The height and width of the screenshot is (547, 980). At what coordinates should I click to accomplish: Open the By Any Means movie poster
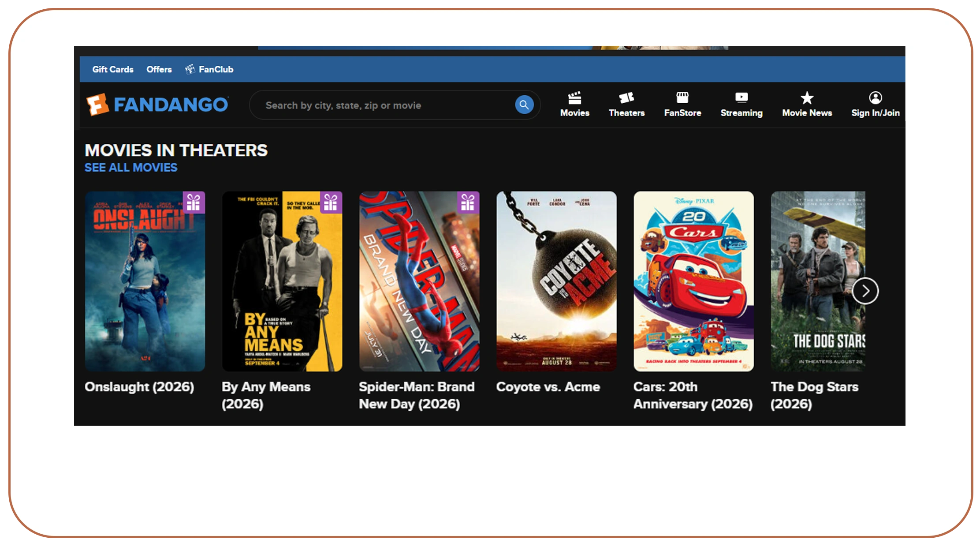point(282,281)
